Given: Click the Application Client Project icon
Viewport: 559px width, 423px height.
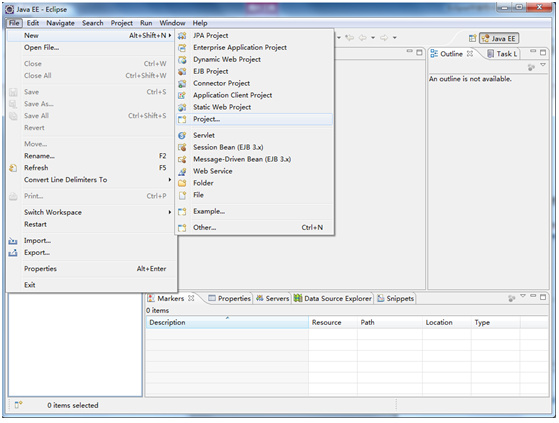Looking at the screenshot, I should tap(182, 95).
